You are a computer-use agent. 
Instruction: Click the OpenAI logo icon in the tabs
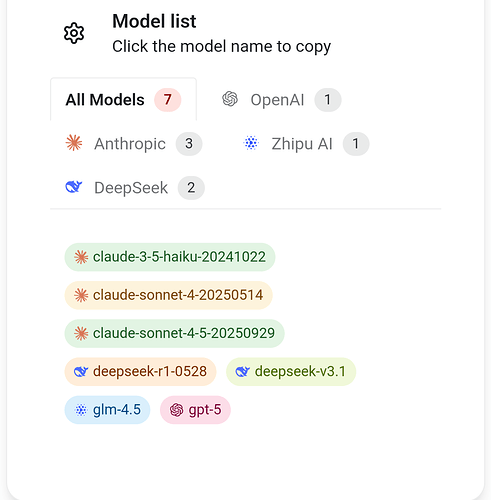230,99
